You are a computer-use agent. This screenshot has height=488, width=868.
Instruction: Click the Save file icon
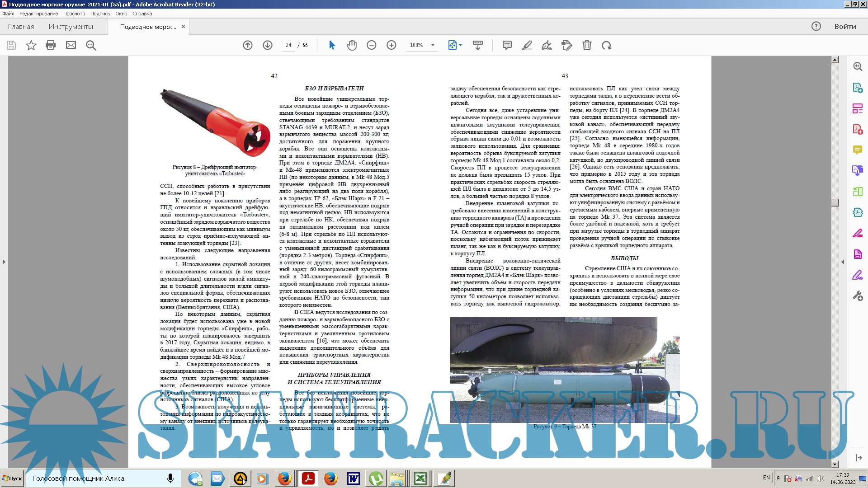tap(11, 45)
